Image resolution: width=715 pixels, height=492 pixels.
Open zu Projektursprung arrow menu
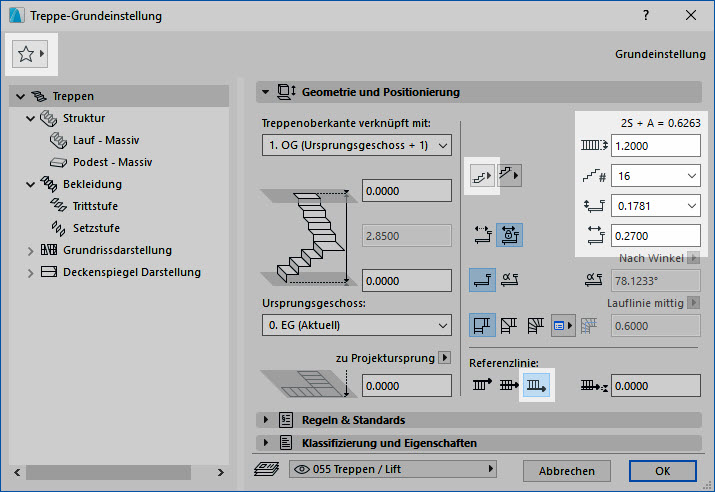click(445, 357)
